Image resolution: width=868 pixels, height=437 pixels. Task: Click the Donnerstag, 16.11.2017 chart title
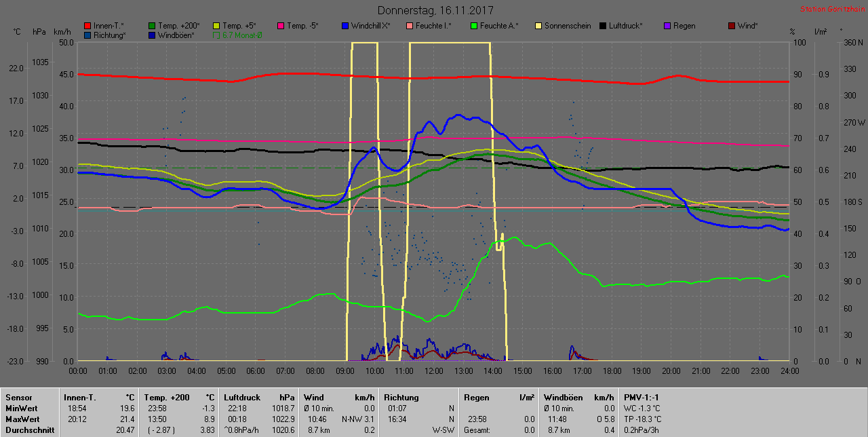click(435, 10)
